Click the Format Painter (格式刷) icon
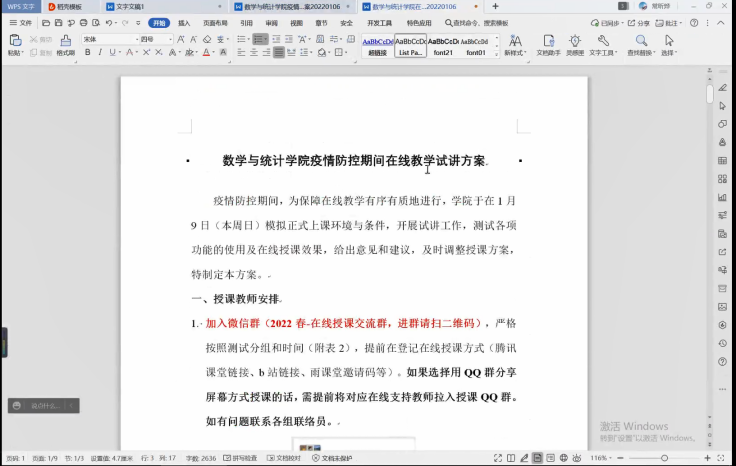 click(65, 41)
